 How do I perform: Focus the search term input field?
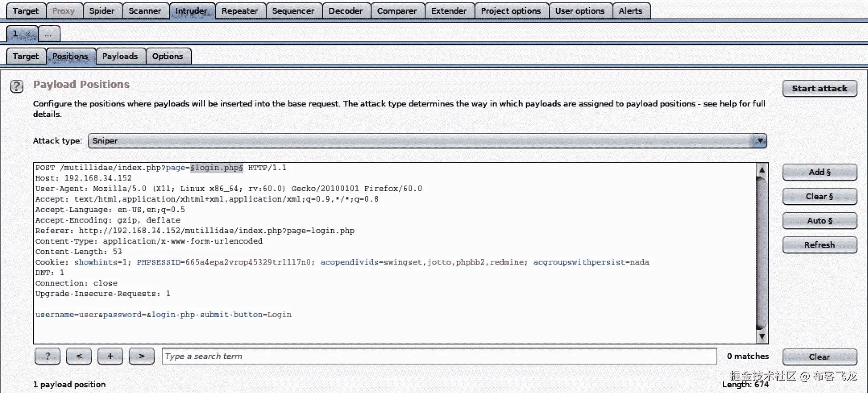[439, 356]
